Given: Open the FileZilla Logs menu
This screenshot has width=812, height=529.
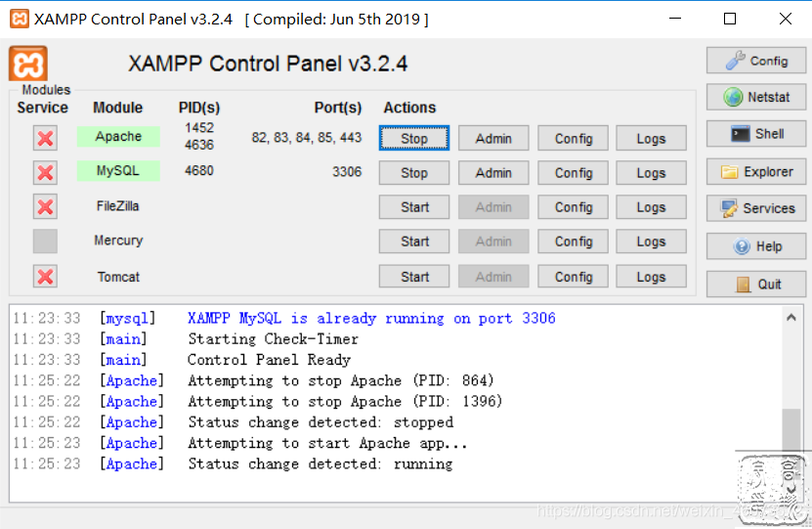Looking at the screenshot, I should (x=651, y=206).
